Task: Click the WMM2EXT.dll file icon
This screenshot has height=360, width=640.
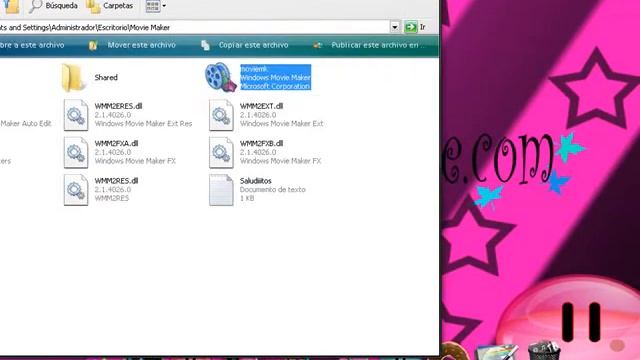Action: pos(221,115)
